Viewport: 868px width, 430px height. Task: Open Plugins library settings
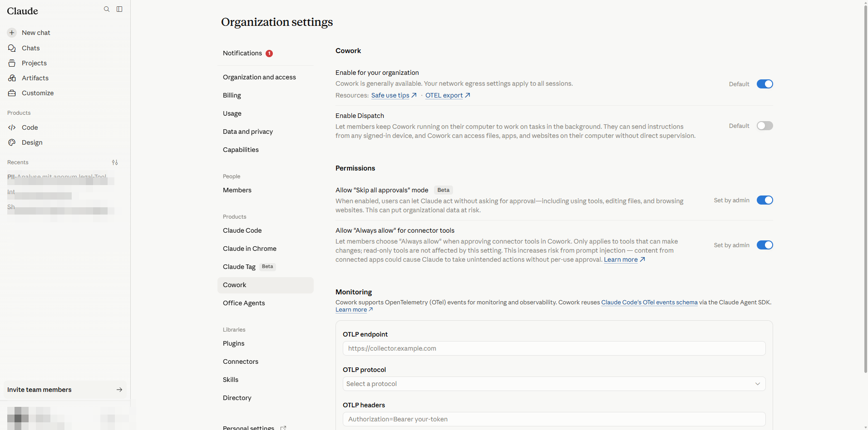tap(266, 343)
